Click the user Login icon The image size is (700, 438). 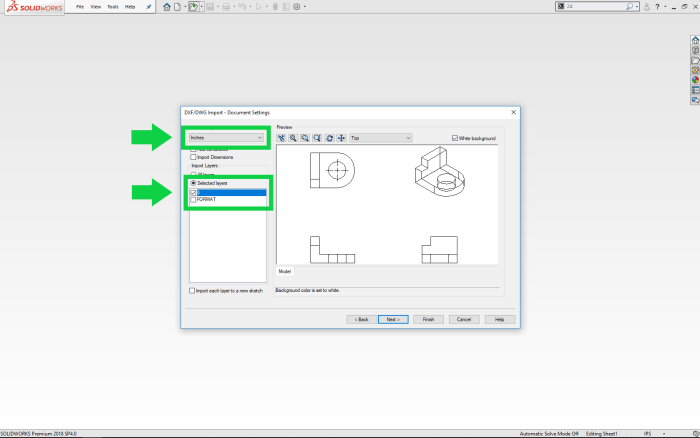coord(646,7)
